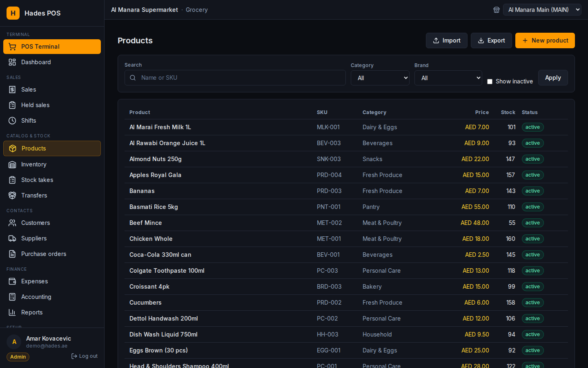Image resolution: width=588 pixels, height=368 pixels.
Task: Open the Al Rawabi Orange Juice 1L row
Action: tap(346, 143)
